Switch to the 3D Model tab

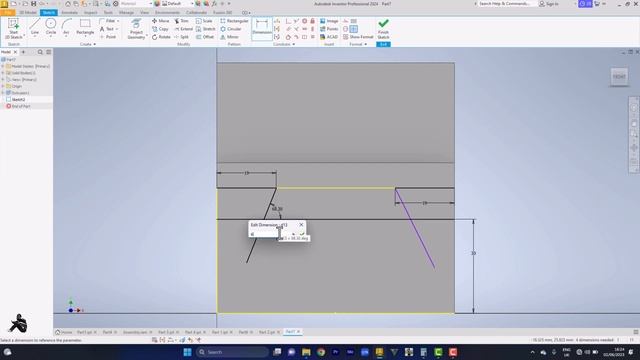point(28,13)
